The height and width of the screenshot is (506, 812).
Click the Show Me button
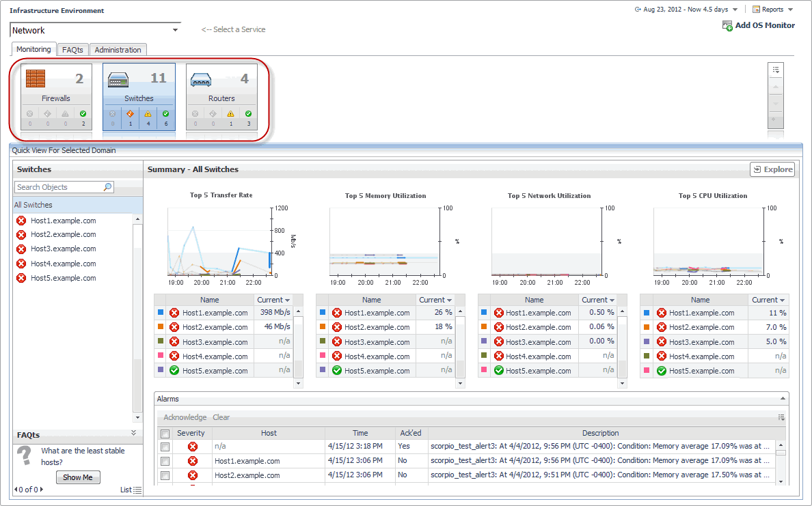click(77, 477)
